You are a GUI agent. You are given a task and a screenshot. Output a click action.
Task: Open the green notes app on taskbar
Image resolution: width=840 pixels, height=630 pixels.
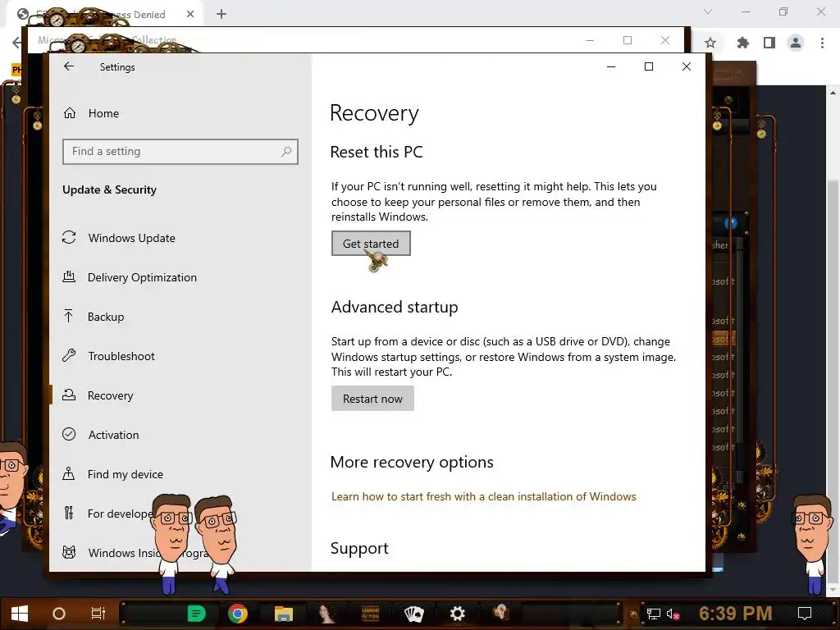(x=196, y=614)
